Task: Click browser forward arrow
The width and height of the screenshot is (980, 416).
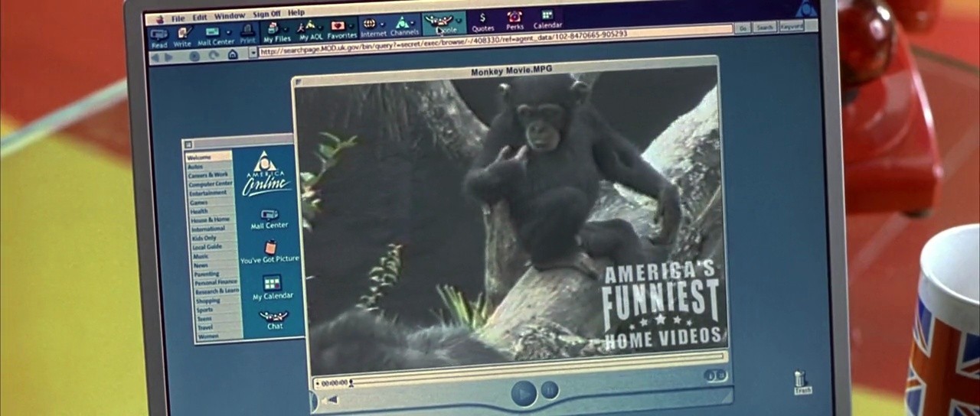Action: [168, 57]
